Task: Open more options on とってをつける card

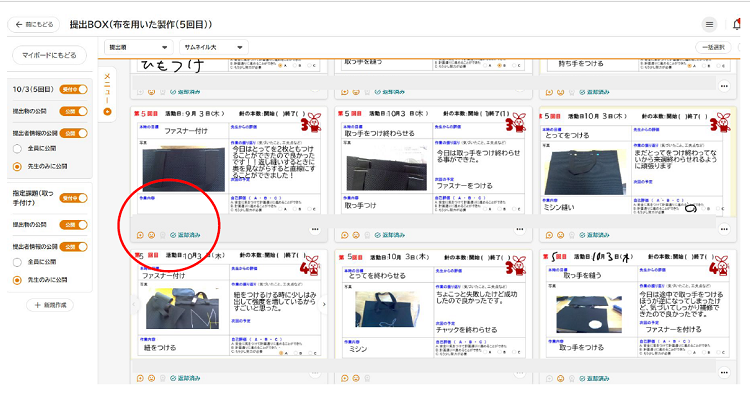Action: (x=724, y=229)
